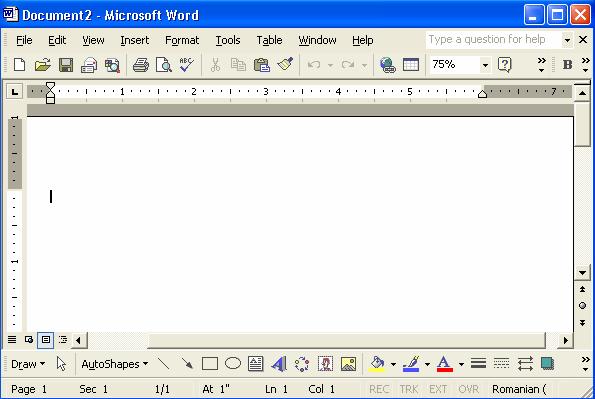595x399 pixels.
Task: Switch to Outline View button
Action: point(63,339)
